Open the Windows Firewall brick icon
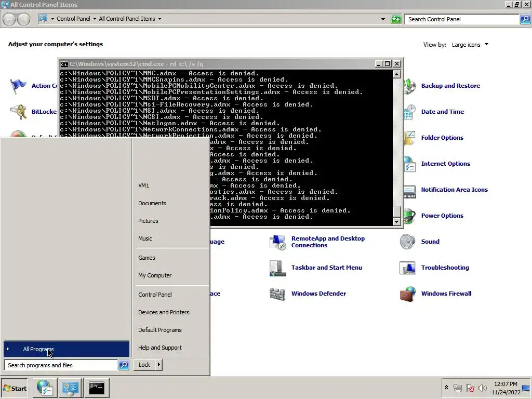This screenshot has height=399, width=532. coord(407,294)
